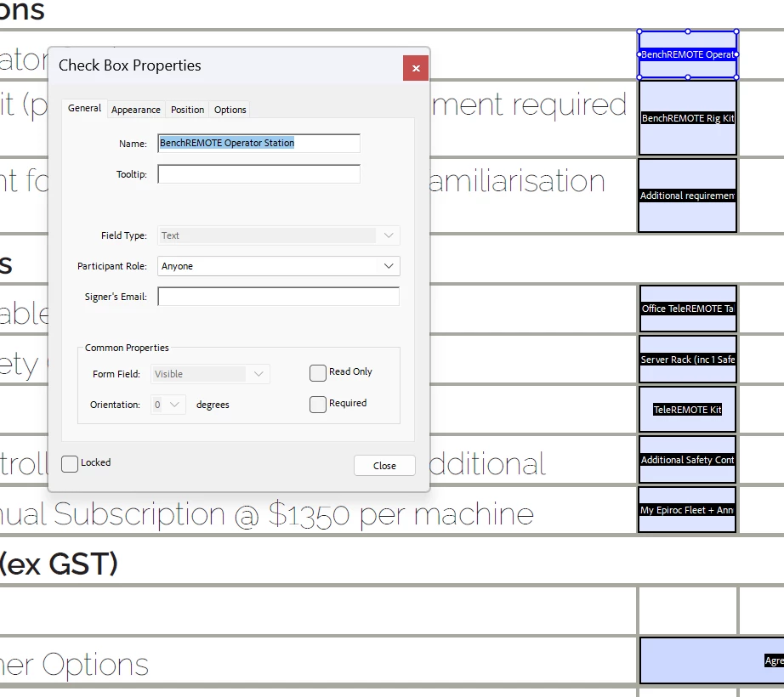Enable the Read Only checkbox
The height and width of the screenshot is (697, 784).
point(317,373)
